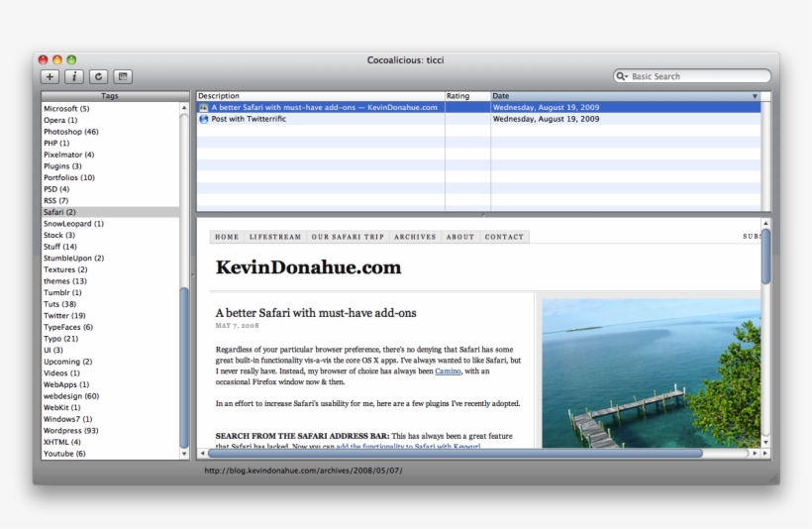Select the 'Post with Twitterrific' bookmark

click(x=478, y=119)
